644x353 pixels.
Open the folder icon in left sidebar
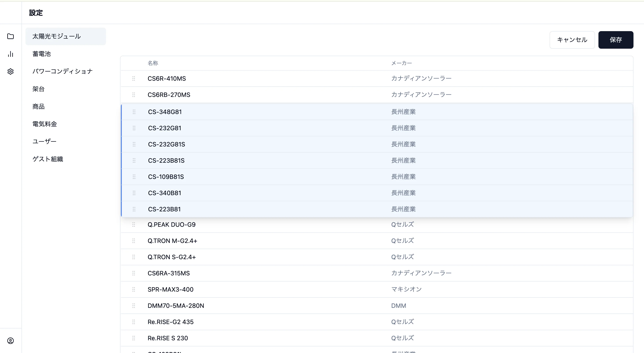[x=11, y=36]
